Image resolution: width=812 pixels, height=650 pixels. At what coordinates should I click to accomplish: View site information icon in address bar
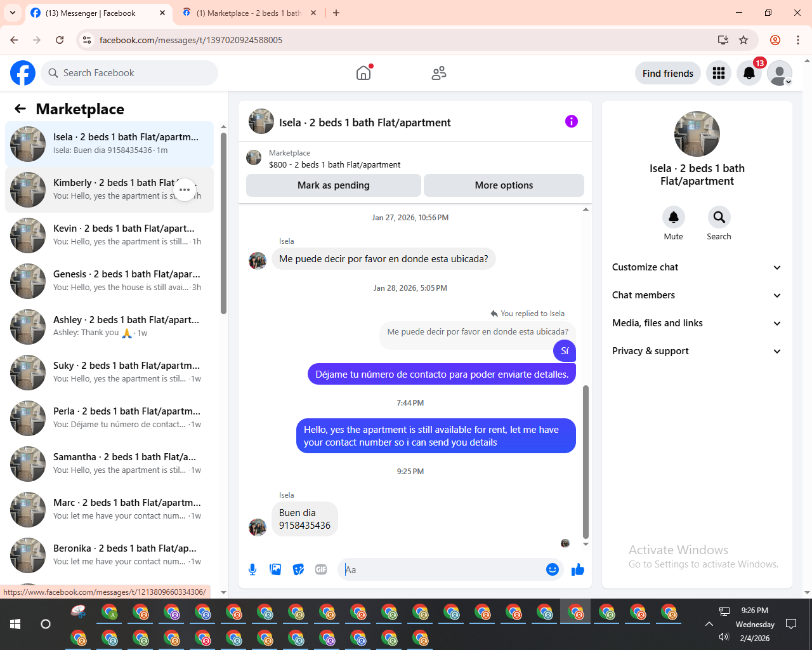tap(88, 40)
